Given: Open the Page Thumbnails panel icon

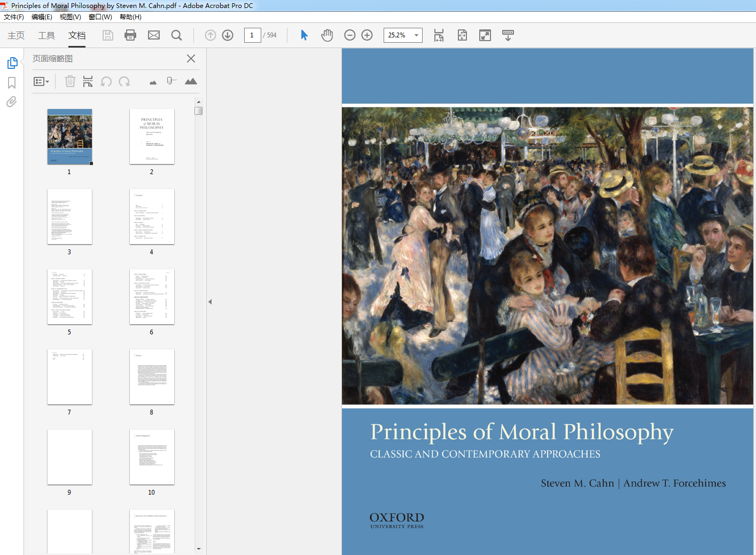Looking at the screenshot, I should coord(12,63).
